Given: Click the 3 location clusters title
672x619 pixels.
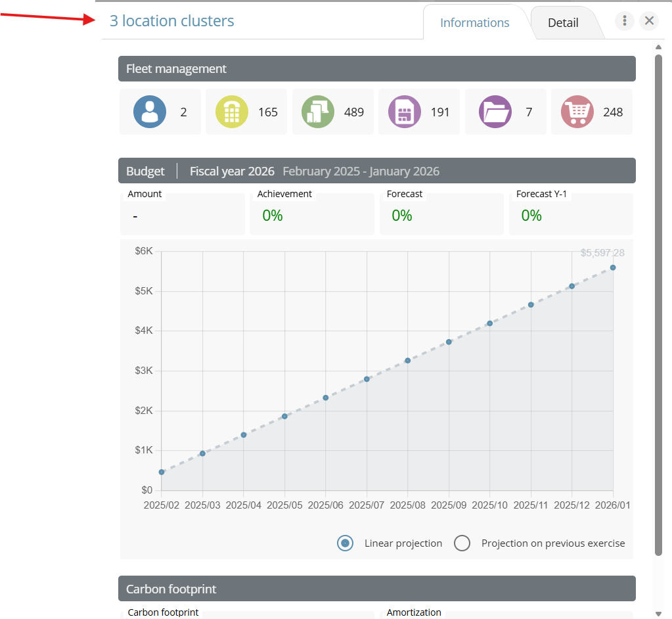Looking at the screenshot, I should tap(171, 21).
